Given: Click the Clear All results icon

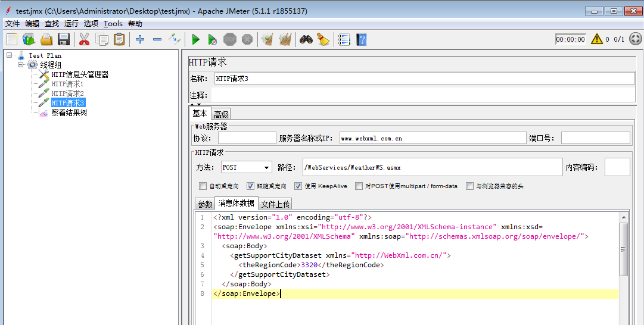Looking at the screenshot, I should [285, 39].
